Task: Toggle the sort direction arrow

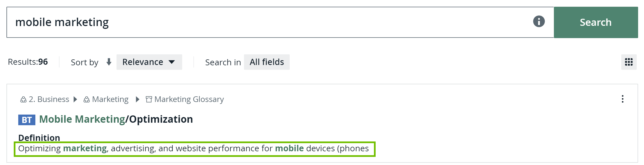Action: pyautogui.click(x=109, y=62)
